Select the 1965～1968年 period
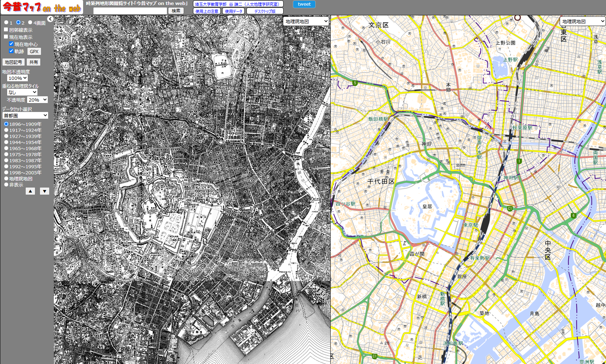This screenshot has width=606, height=364. 6,148
